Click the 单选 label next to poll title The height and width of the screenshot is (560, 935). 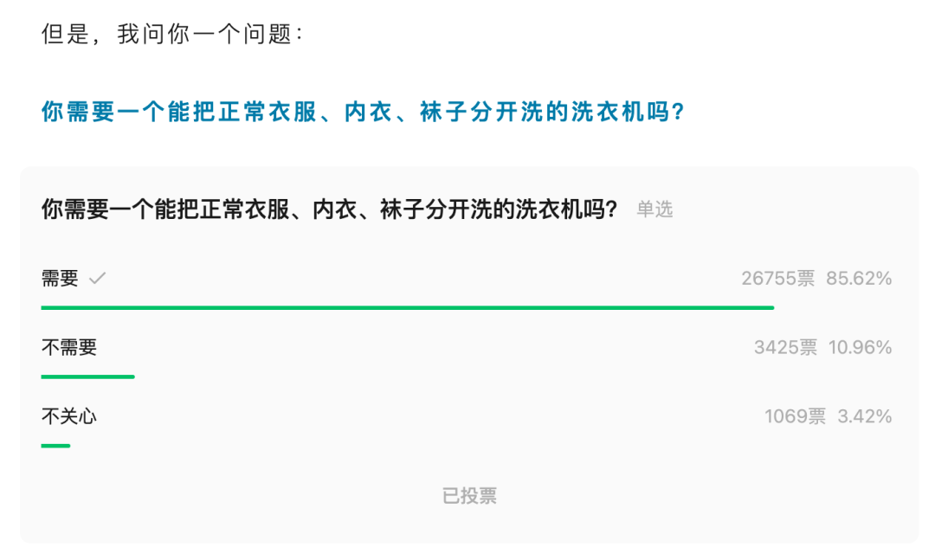coord(654,209)
